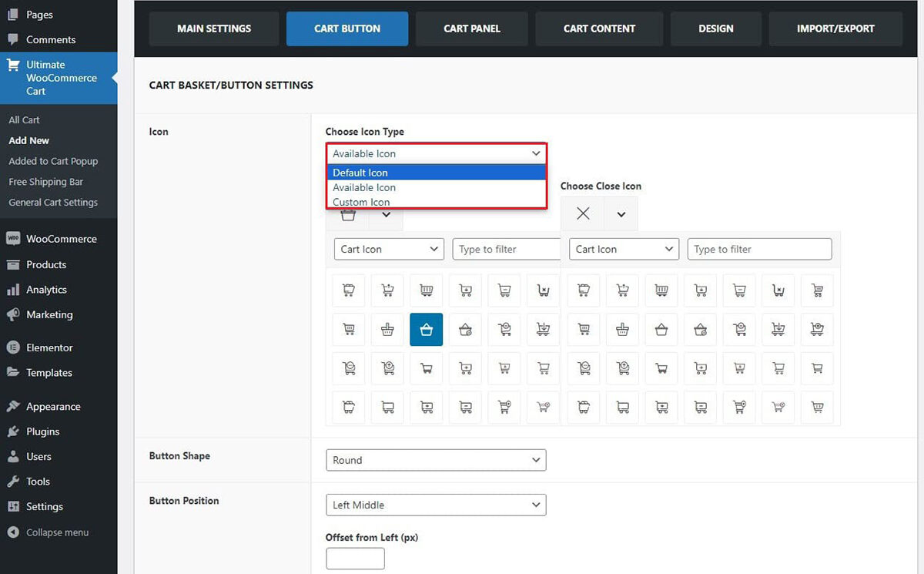The width and height of the screenshot is (924, 574).
Task: Pick the handled basket icon beside the blue selected basket
Action: pyautogui.click(x=387, y=330)
